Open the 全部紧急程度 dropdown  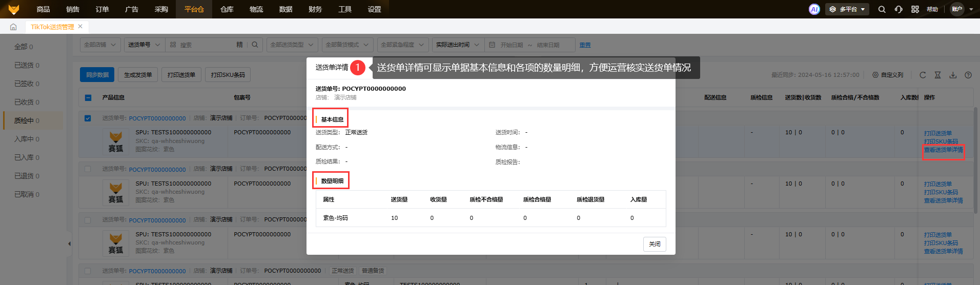pos(403,45)
